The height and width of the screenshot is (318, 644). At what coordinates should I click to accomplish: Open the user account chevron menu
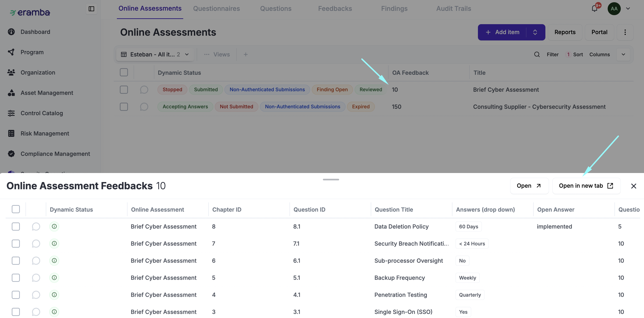(x=628, y=9)
